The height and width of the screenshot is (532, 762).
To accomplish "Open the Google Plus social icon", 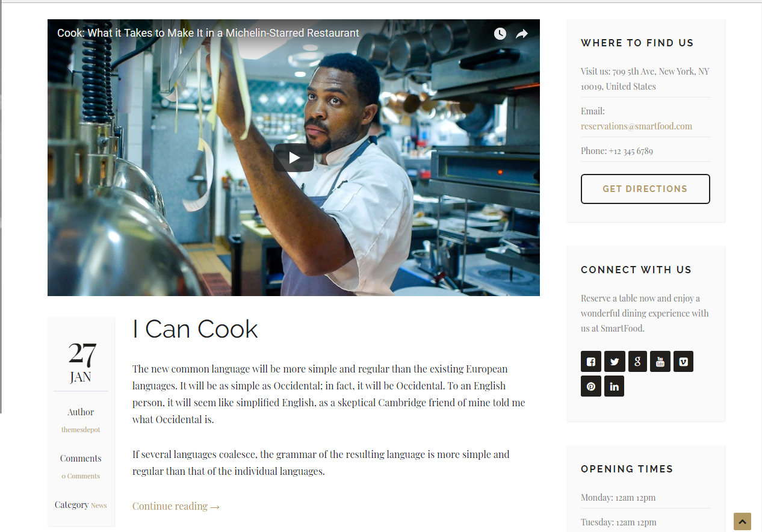I will [637, 362].
